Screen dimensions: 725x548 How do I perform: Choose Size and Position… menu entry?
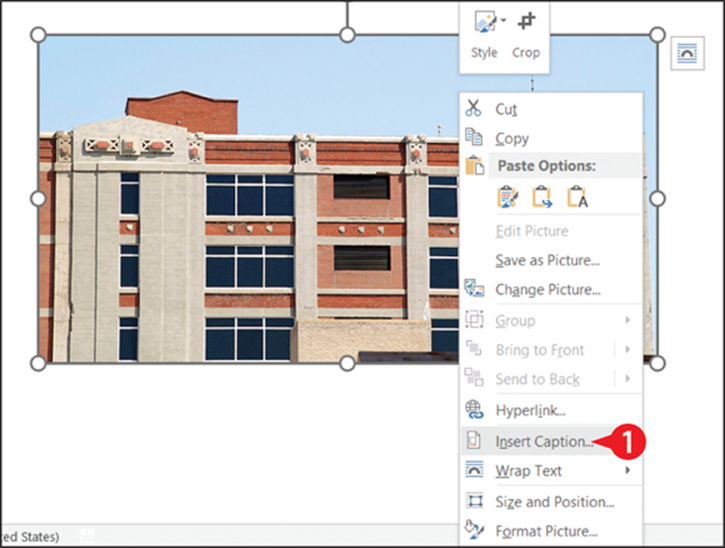pyautogui.click(x=551, y=502)
